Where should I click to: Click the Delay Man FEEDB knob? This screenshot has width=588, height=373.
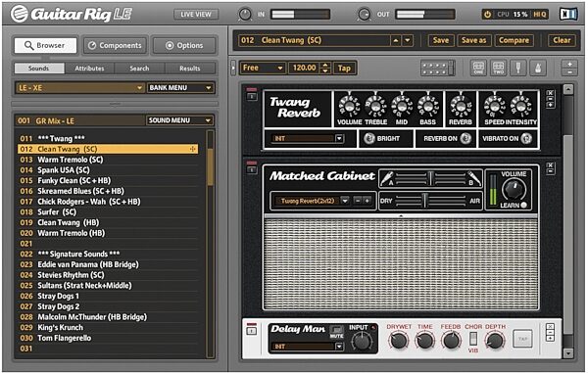[451, 341]
